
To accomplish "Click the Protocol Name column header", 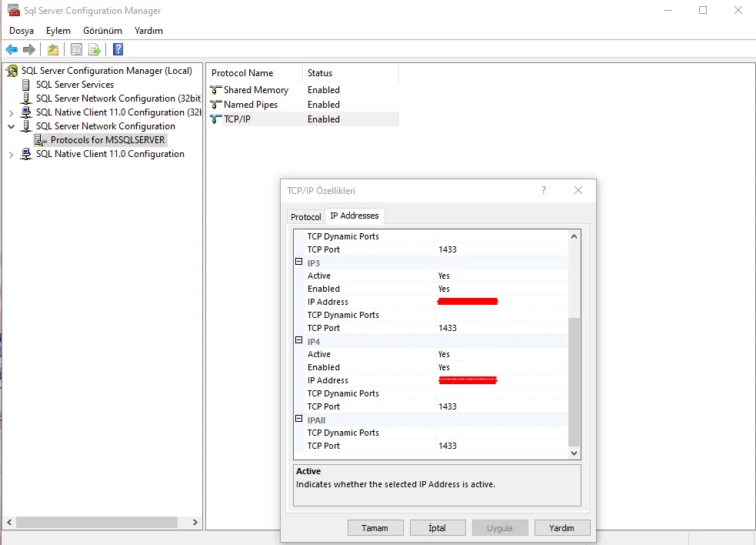I will [255, 73].
